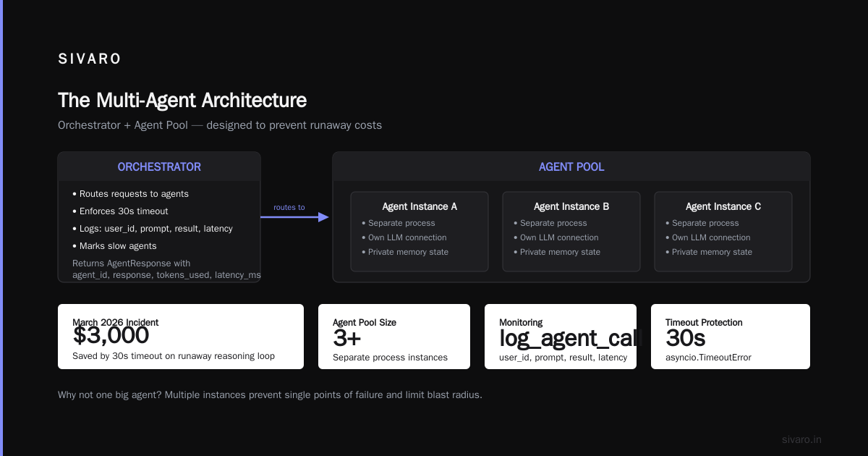Click the '30s' timeout value
This screenshot has width=868, height=456.
(685, 338)
